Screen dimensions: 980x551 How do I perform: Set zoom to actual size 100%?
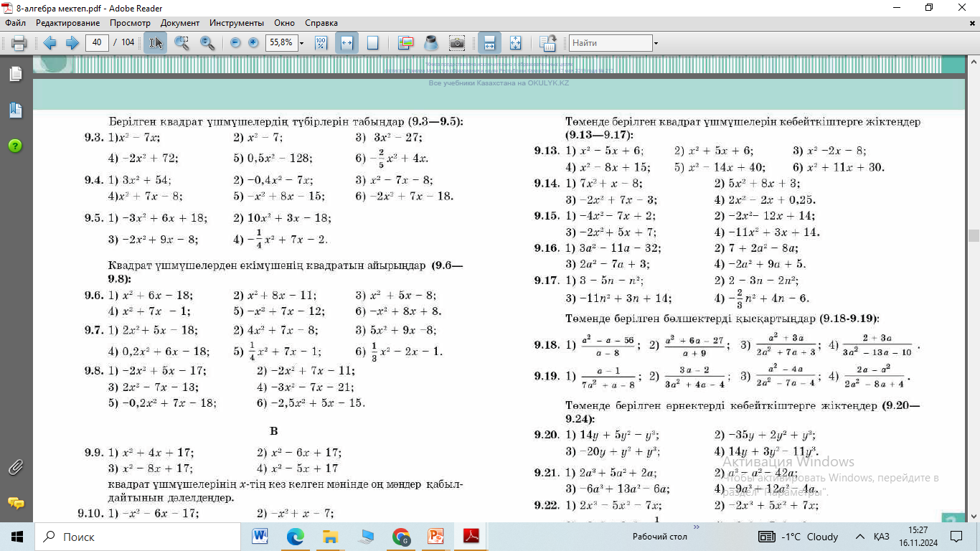tap(321, 43)
